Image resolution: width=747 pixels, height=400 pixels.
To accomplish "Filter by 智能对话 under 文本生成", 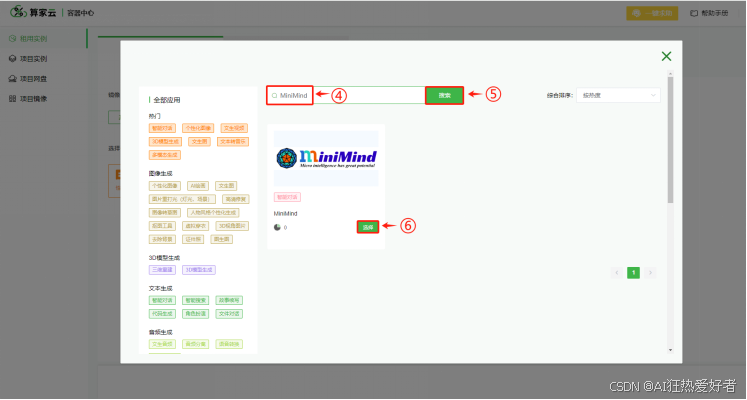I will click(x=162, y=300).
